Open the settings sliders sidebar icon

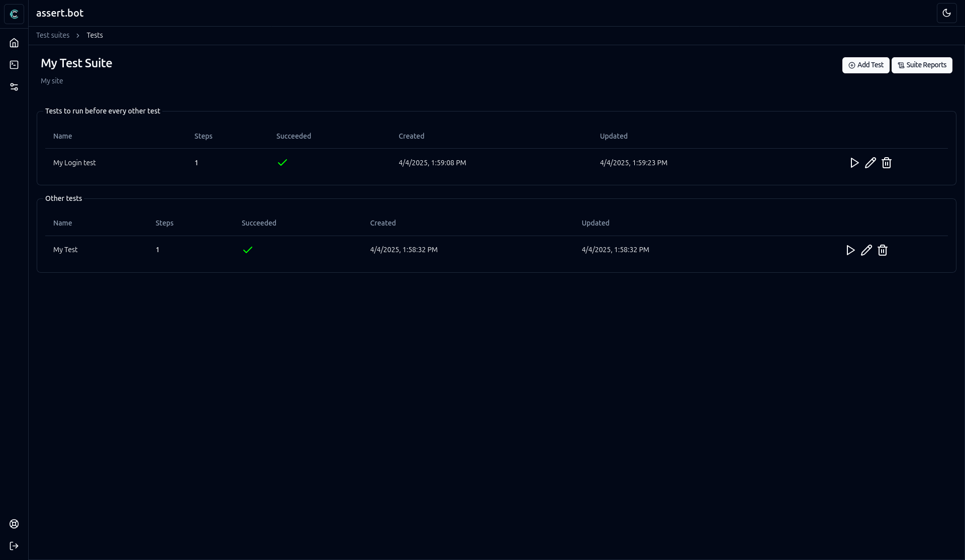click(14, 87)
